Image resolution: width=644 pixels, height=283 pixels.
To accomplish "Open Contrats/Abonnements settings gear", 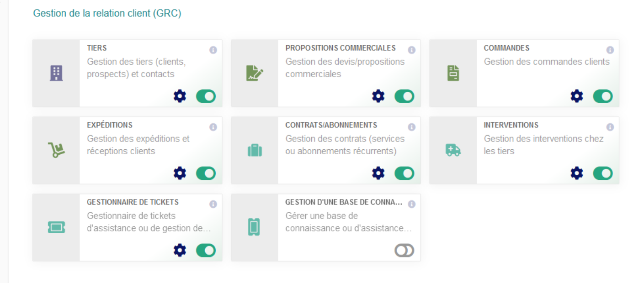I will point(378,173).
